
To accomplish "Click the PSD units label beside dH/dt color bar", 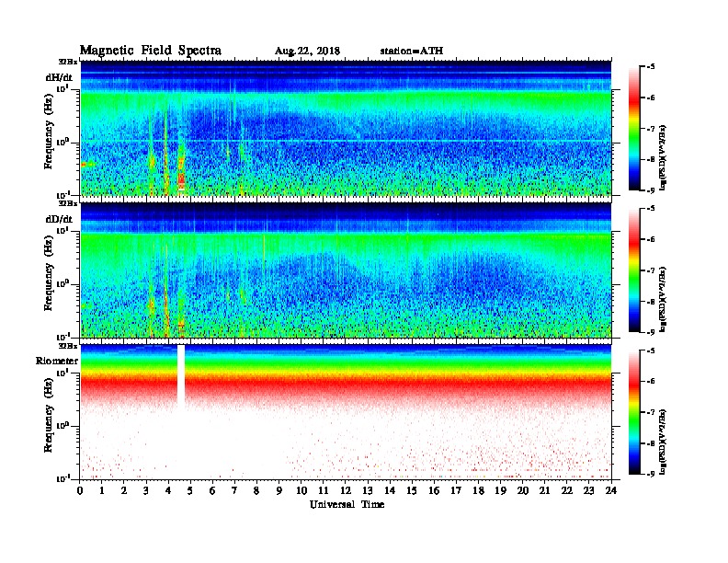I will pyautogui.click(x=663, y=158).
